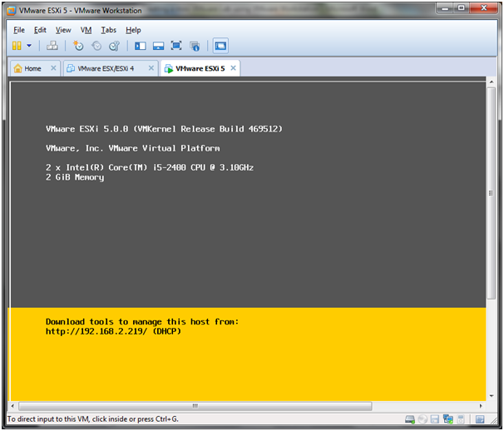The image size is (504, 431).
Task: Click the highlighted console view icon
Action: click(x=220, y=46)
